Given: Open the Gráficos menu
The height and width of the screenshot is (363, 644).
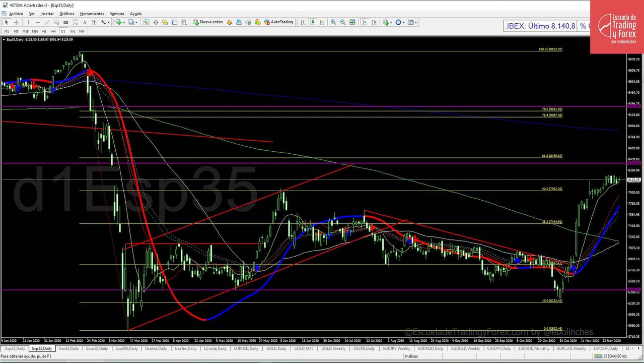Looking at the screenshot, I should click(x=66, y=14).
